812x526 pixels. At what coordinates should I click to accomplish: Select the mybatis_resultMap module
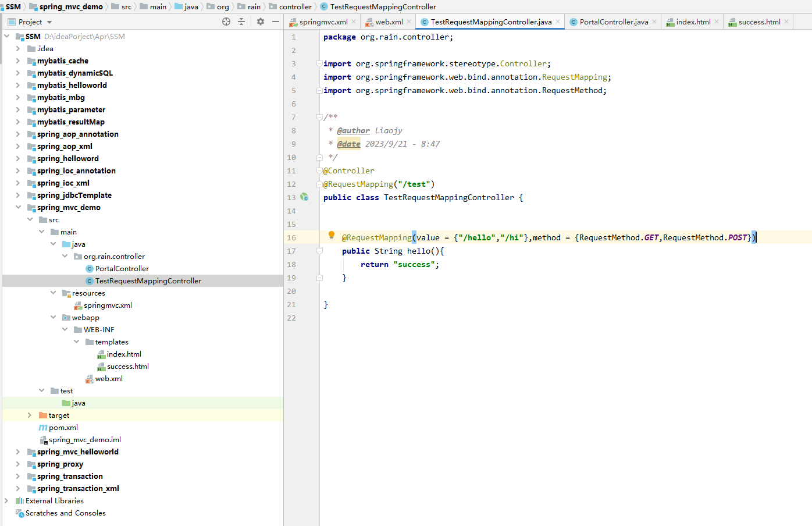[x=70, y=122]
